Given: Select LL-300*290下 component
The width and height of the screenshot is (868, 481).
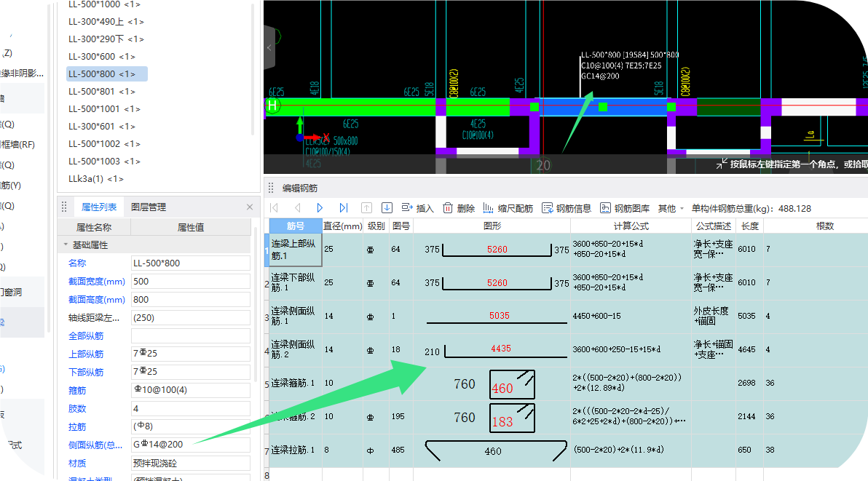Looking at the screenshot, I should [x=106, y=39].
